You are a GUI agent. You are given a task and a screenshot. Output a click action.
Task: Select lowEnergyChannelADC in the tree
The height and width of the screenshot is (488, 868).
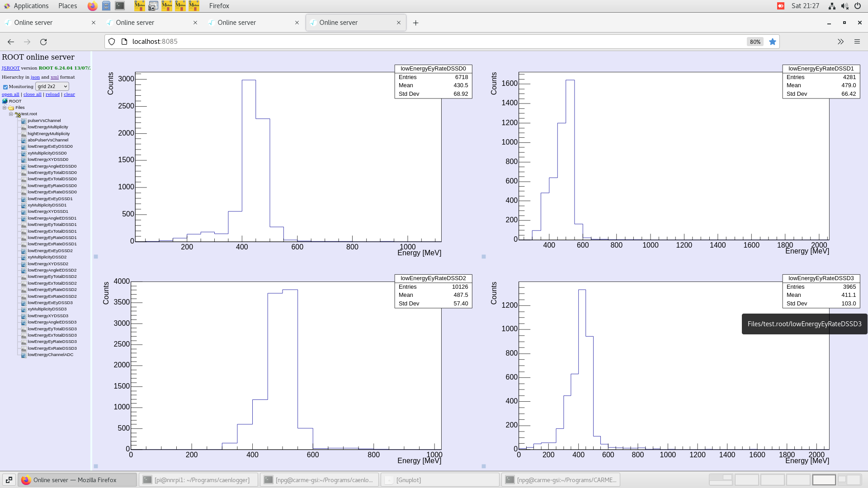pos(50,355)
